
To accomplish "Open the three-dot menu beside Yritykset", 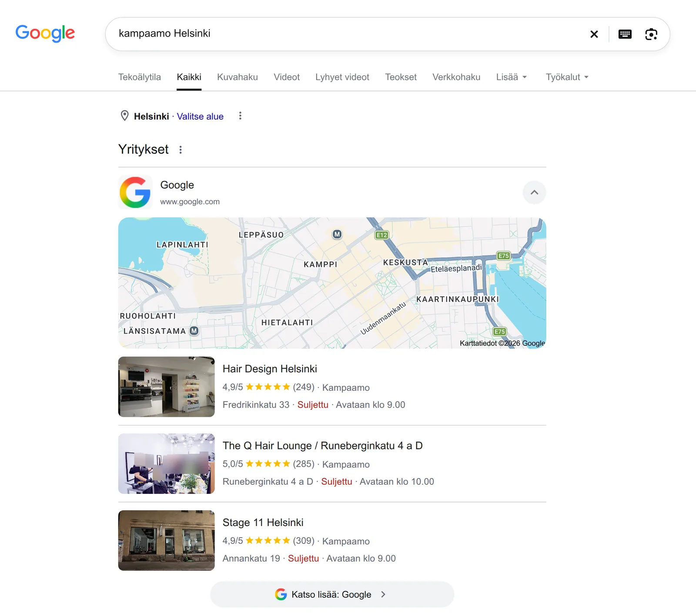I will click(x=181, y=150).
